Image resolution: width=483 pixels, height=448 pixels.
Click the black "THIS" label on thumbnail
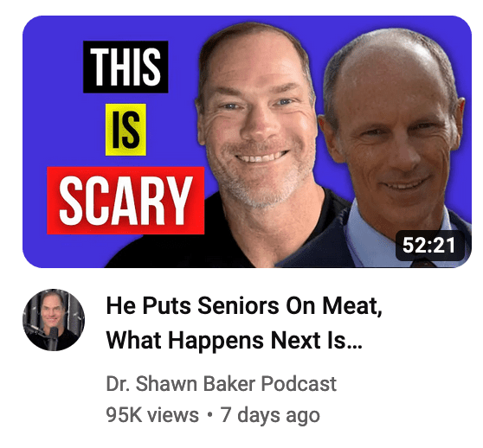tap(126, 67)
